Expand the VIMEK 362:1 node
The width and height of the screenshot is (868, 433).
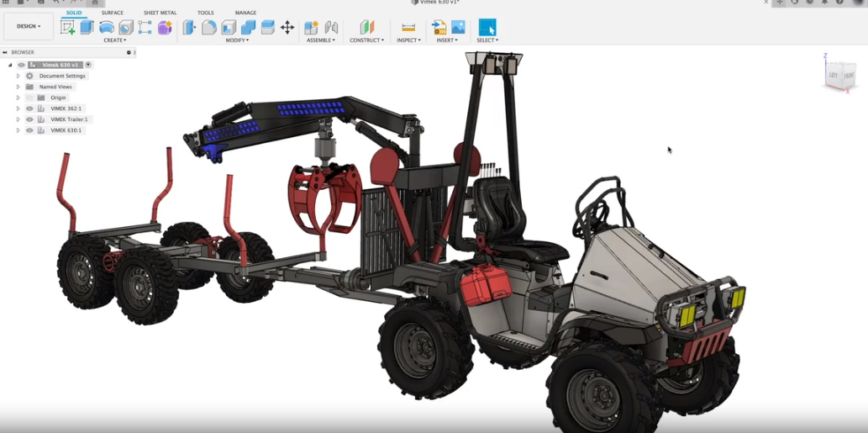[x=18, y=108]
